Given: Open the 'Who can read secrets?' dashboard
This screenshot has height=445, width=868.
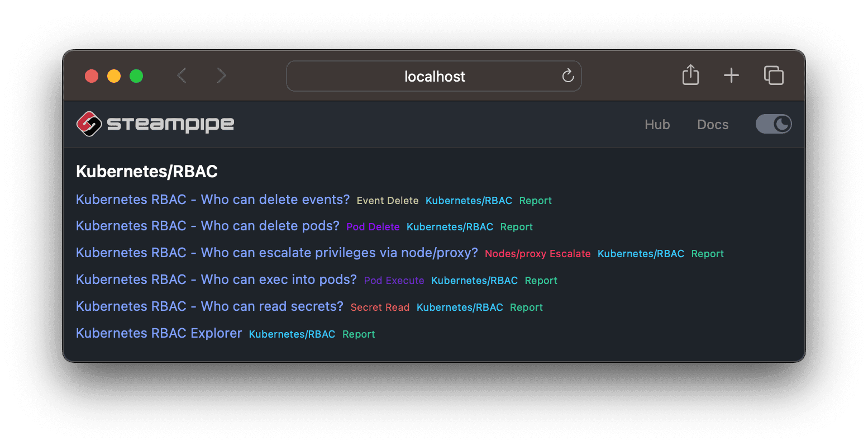Looking at the screenshot, I should pyautogui.click(x=210, y=306).
